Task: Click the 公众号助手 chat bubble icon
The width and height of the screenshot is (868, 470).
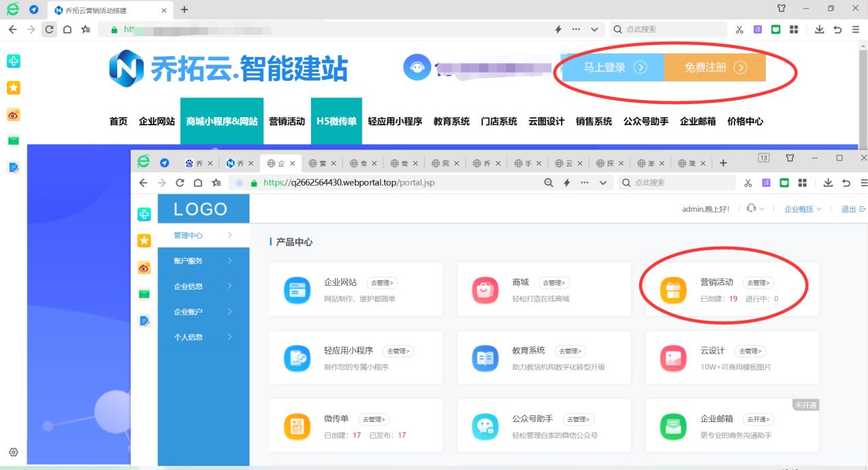Action: (485, 426)
